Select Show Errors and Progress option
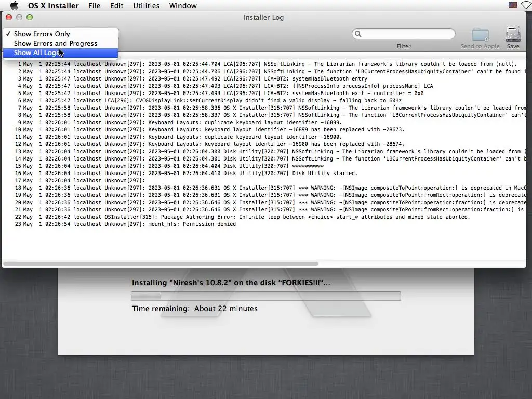 tap(60, 44)
